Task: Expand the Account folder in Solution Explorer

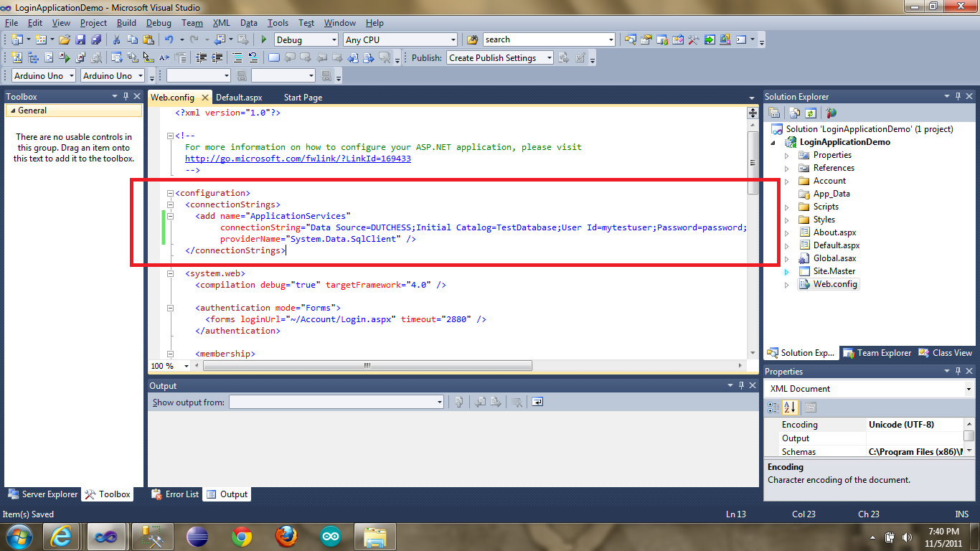Action: tap(786, 181)
